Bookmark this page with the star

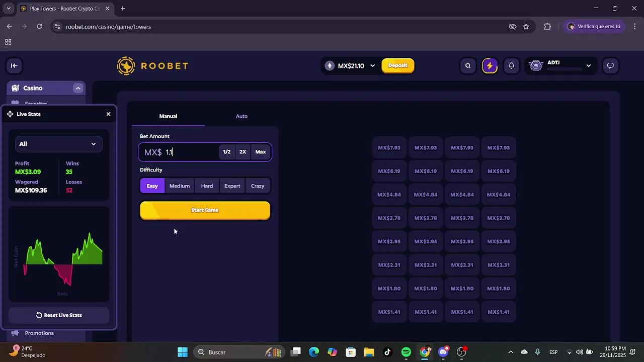(526, 27)
